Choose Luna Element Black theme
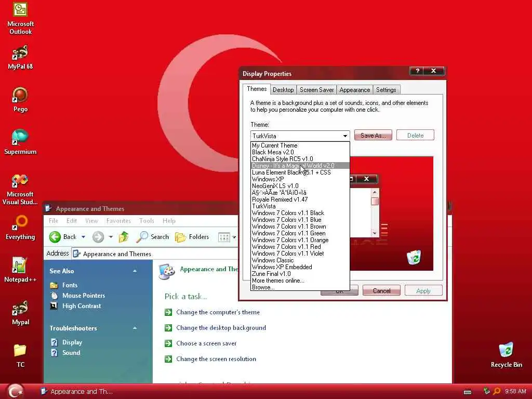This screenshot has width=532, height=399. point(300,172)
